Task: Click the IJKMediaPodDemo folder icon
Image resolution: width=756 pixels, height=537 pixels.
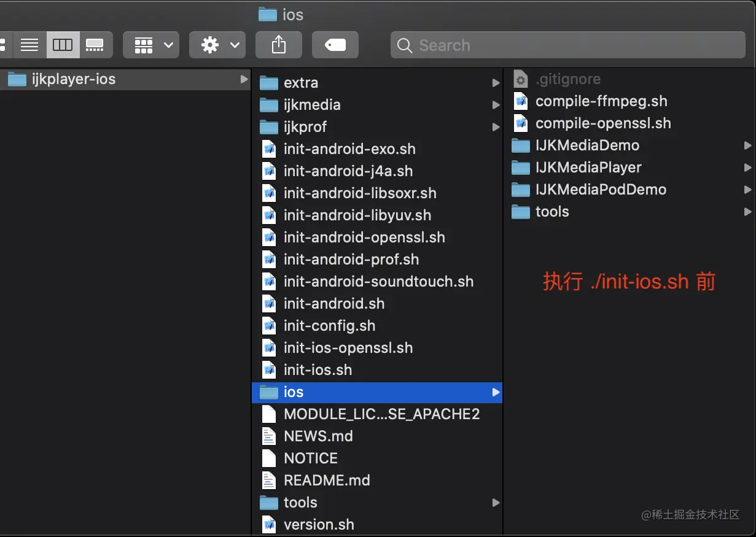Action: (x=521, y=190)
